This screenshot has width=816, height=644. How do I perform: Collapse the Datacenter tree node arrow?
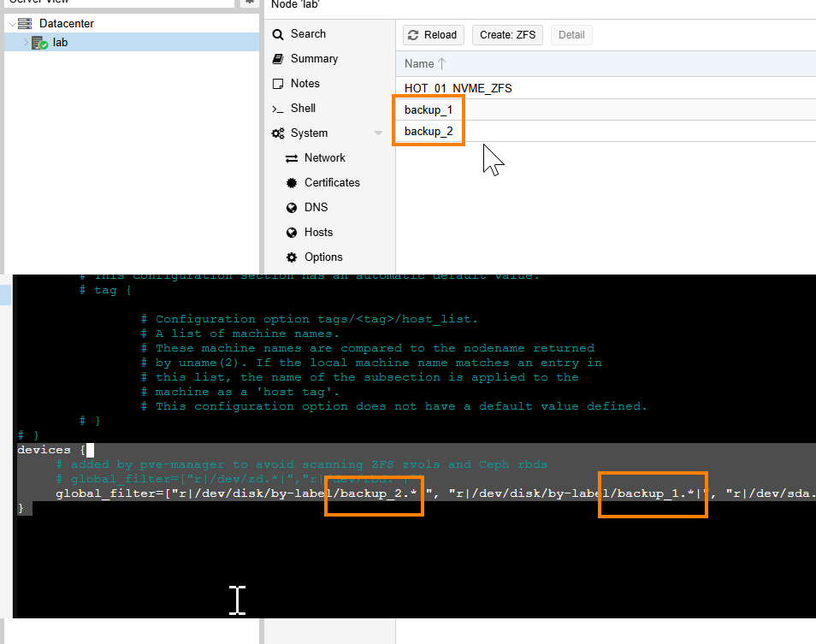[x=11, y=24]
